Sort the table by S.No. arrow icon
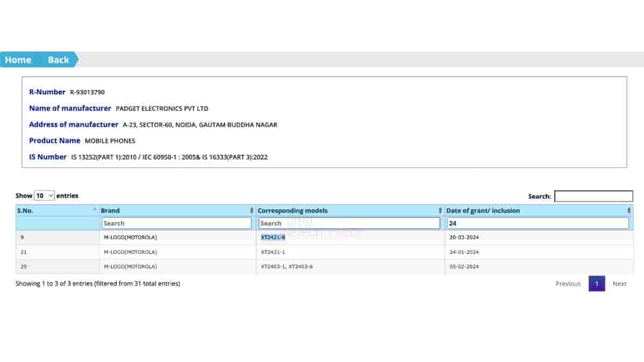Screen dimensions: 644x362 click(x=95, y=210)
